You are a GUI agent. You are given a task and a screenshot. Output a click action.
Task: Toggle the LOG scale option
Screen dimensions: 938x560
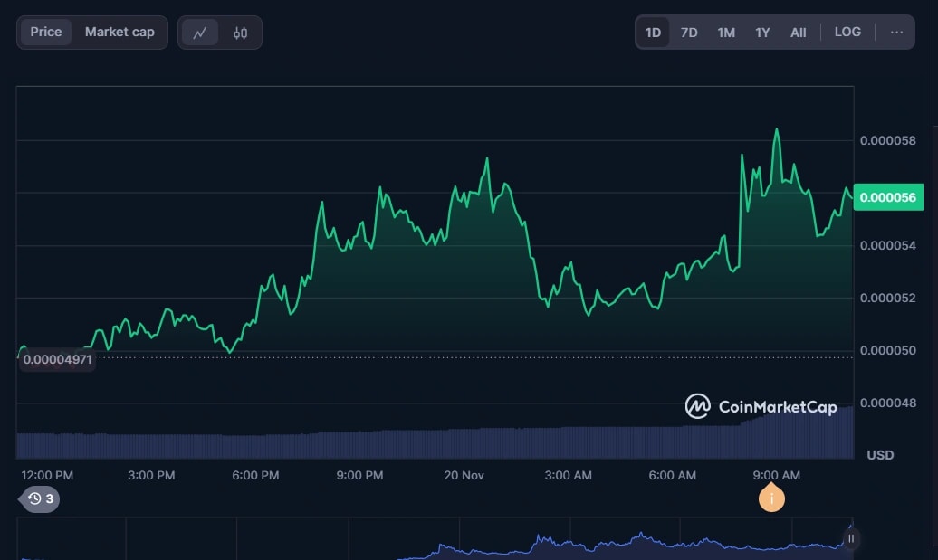tap(847, 32)
